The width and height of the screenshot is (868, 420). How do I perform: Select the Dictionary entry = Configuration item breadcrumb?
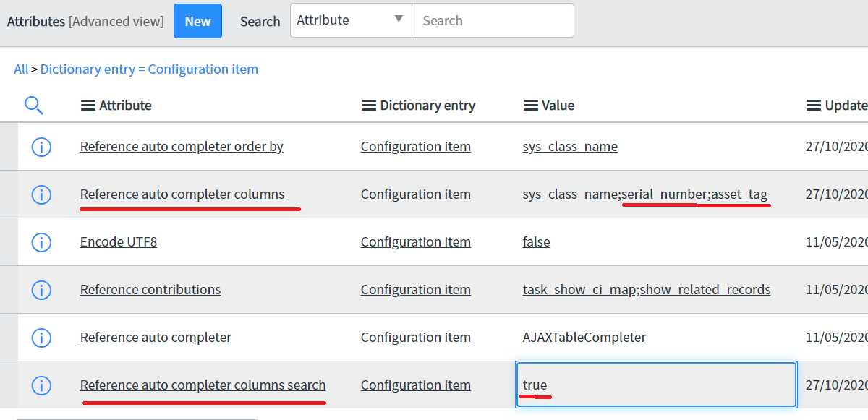149,69
